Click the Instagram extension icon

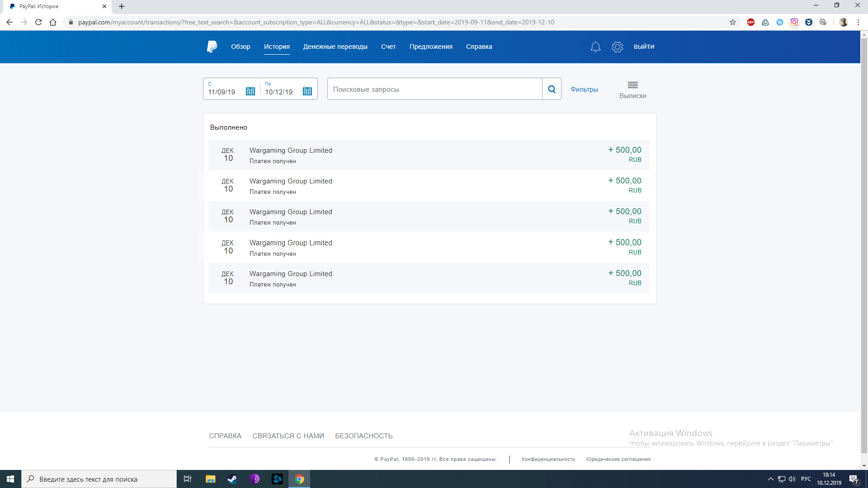794,22
